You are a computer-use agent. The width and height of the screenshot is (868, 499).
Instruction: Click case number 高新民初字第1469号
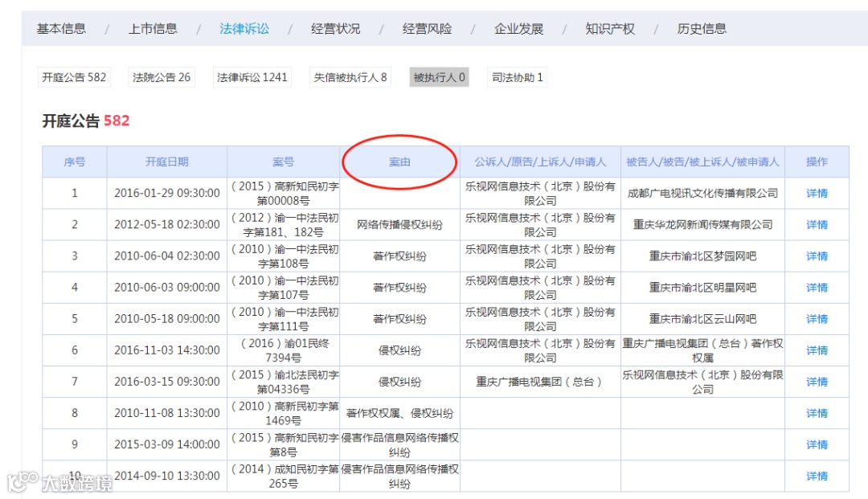coord(284,414)
